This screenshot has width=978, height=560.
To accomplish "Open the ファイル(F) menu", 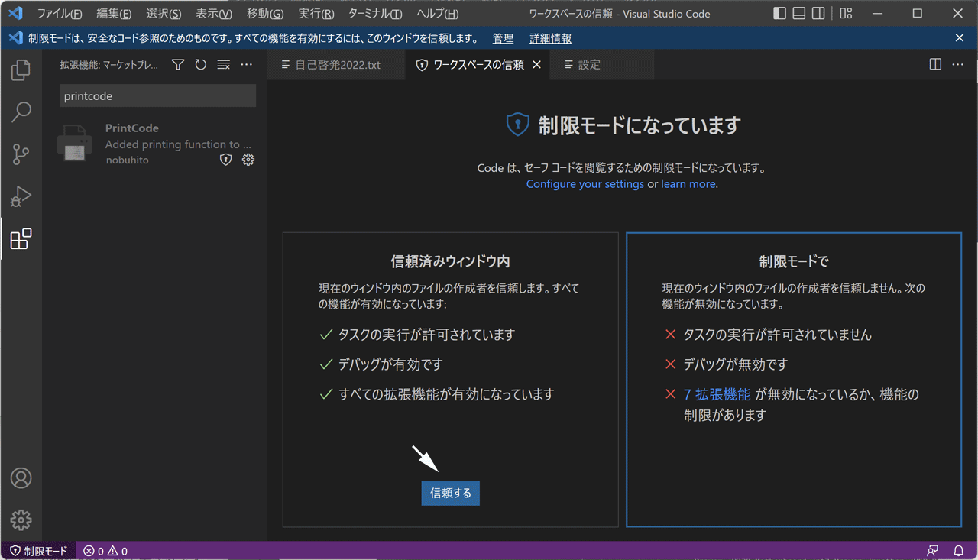I will [x=60, y=14].
